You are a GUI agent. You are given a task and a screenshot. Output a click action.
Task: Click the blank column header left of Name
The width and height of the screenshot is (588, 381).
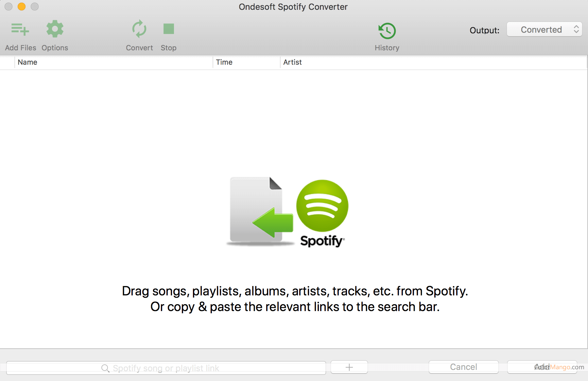coord(7,62)
